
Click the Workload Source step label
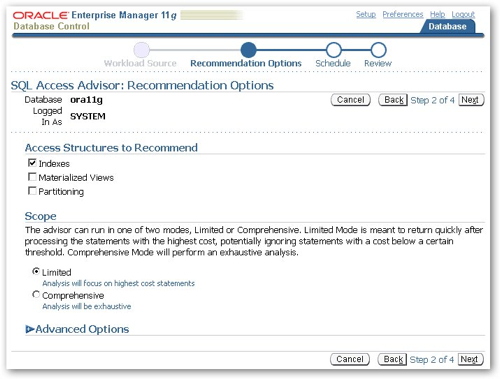(x=140, y=63)
